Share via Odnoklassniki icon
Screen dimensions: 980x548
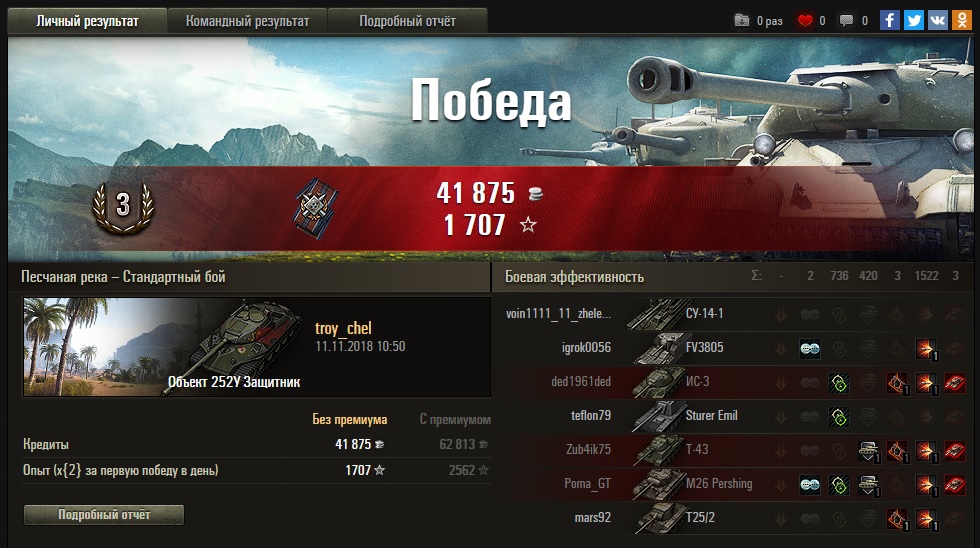961,20
